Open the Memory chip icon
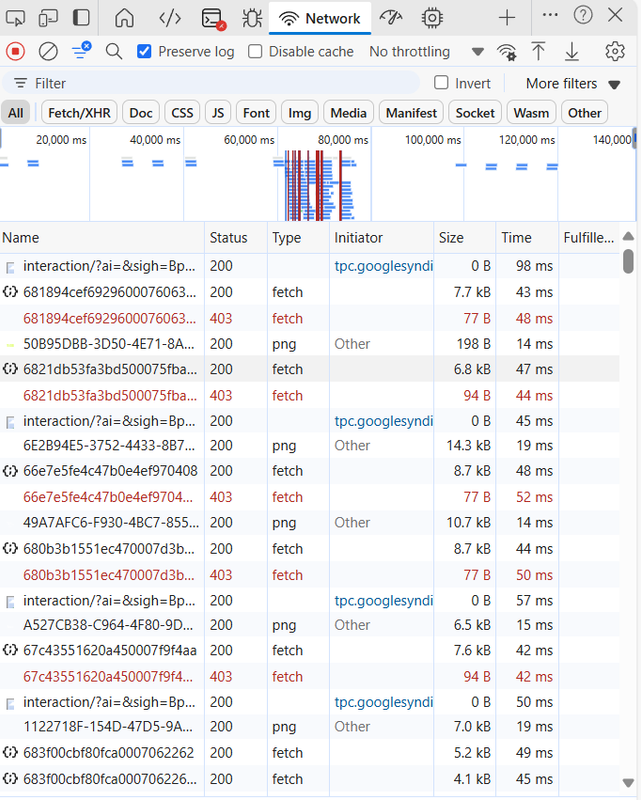The width and height of the screenshot is (641, 800). (432, 18)
